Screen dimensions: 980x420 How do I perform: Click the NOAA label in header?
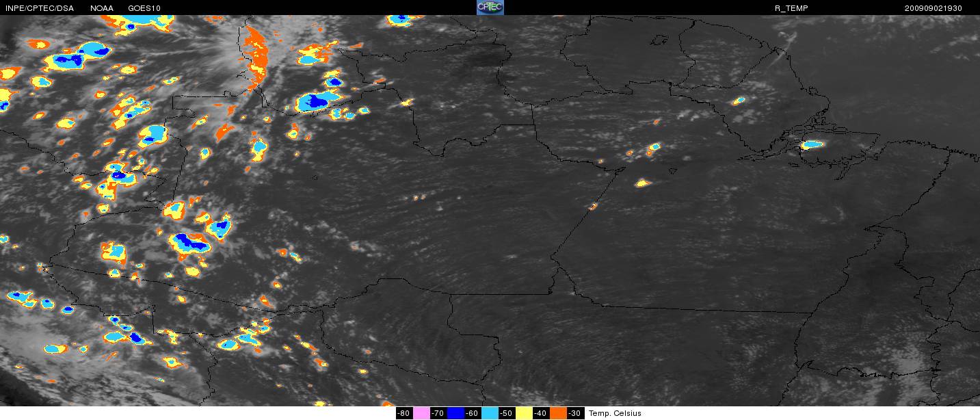tap(102, 8)
